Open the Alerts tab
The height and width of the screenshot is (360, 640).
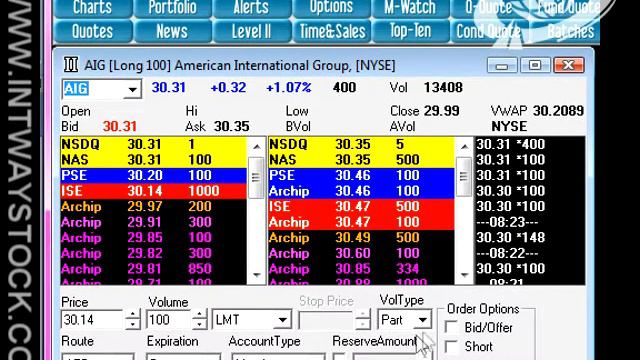pyautogui.click(x=251, y=8)
